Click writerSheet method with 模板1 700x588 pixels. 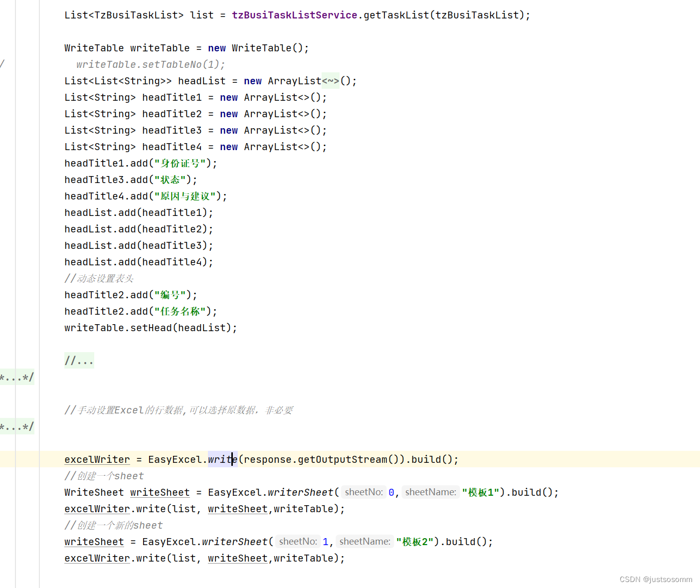300,492
